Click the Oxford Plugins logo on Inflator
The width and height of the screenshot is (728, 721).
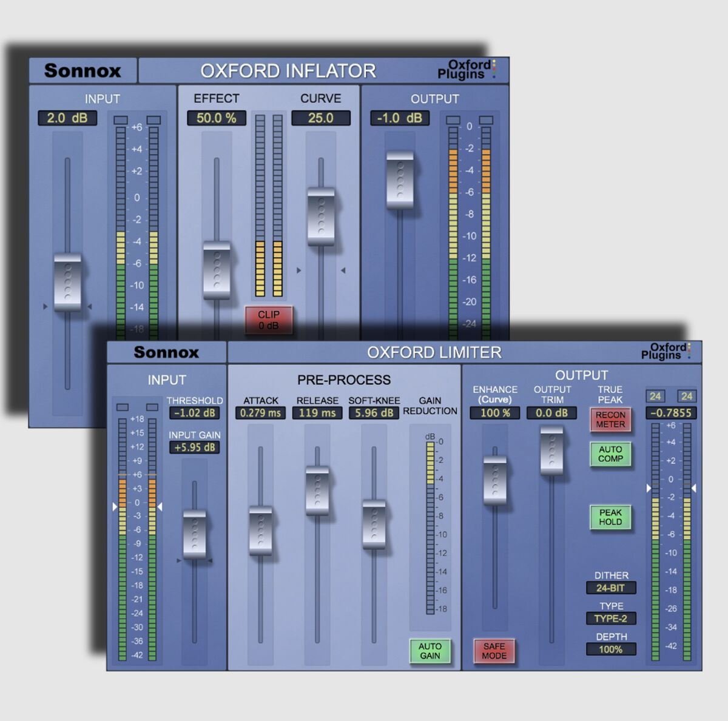coord(466,70)
